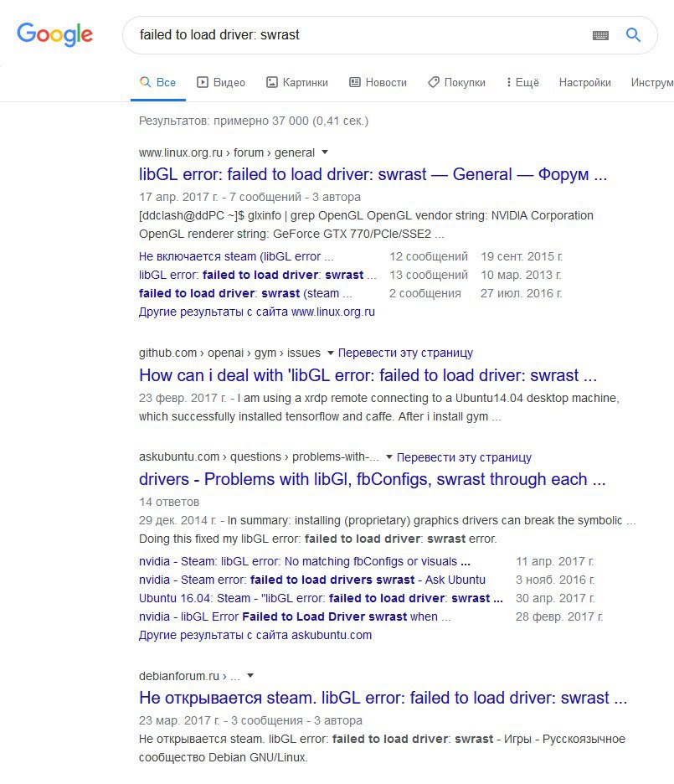Expand the dropdown arrow next to github.com URL
674x784 pixels.
click(x=330, y=353)
